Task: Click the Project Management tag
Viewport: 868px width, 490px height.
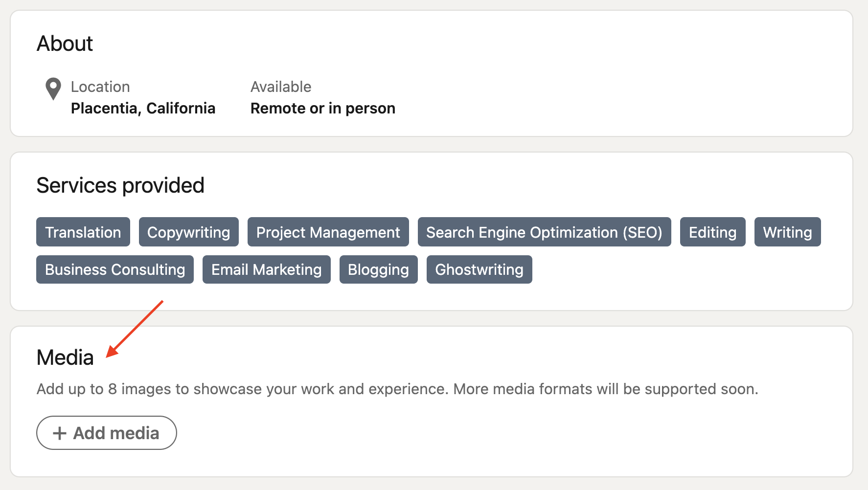Action: [328, 232]
